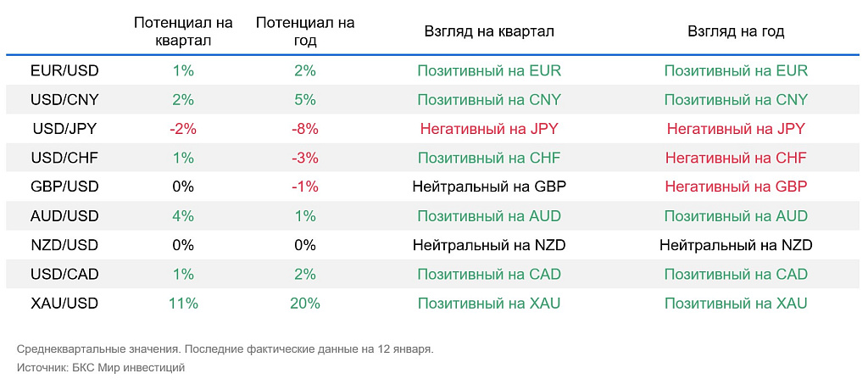Click the "Потенциал на квартал" column header
This screenshot has height=390, width=868.
pyautogui.click(x=183, y=31)
